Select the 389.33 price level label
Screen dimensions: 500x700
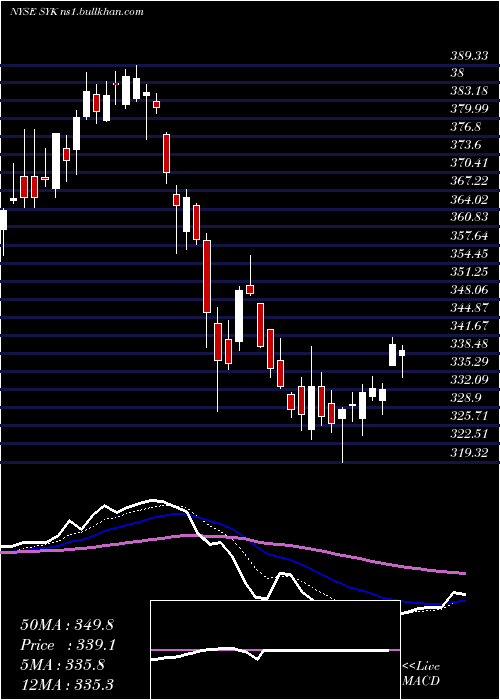point(469,55)
